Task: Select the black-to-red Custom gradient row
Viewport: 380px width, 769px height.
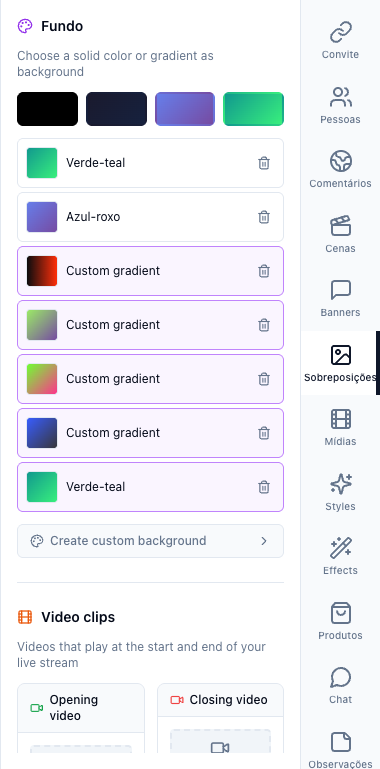Action: [x=151, y=271]
